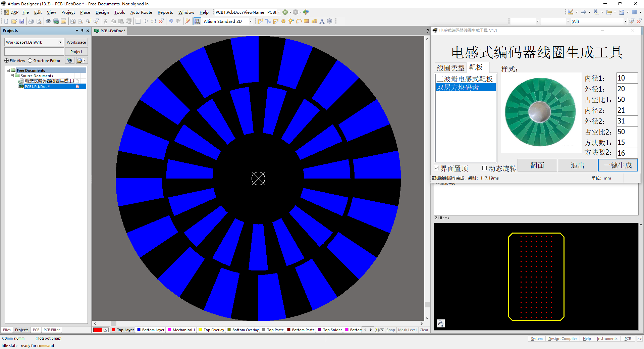
Task: Click the 退出 button
Action: point(578,165)
